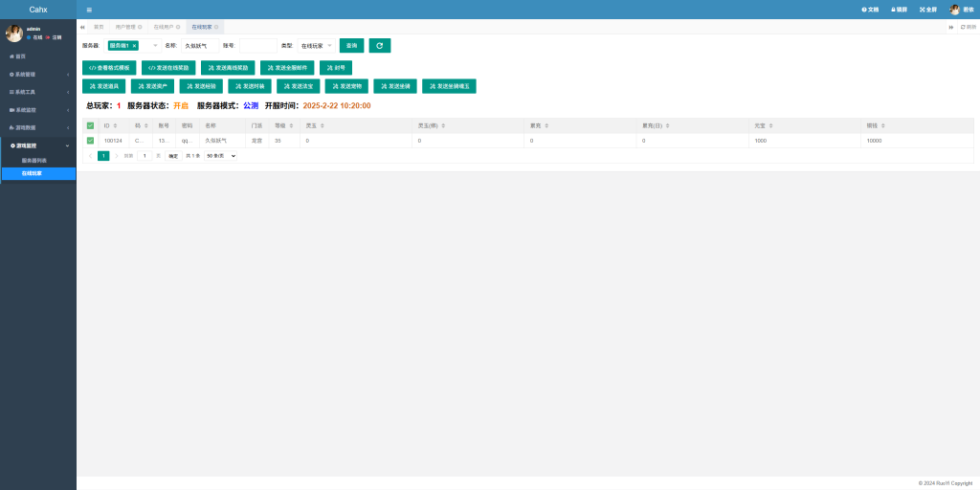Click the 账号 input field
The height and width of the screenshot is (490, 980).
coord(256,45)
